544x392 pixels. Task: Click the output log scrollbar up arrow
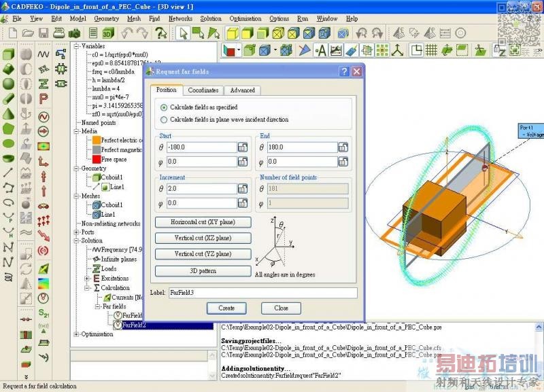[539, 327]
